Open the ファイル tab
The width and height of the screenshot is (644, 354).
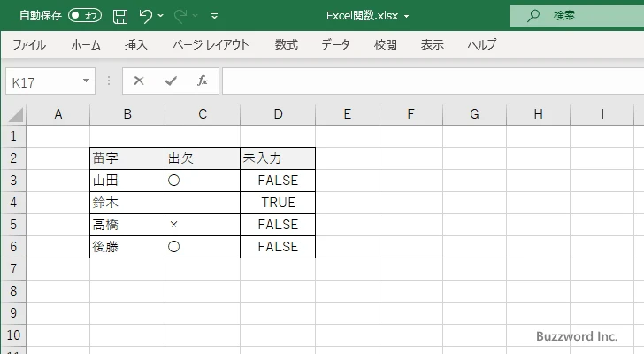pos(29,44)
